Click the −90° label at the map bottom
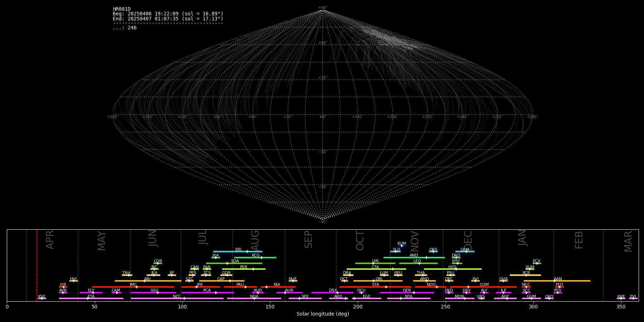 coord(323,222)
